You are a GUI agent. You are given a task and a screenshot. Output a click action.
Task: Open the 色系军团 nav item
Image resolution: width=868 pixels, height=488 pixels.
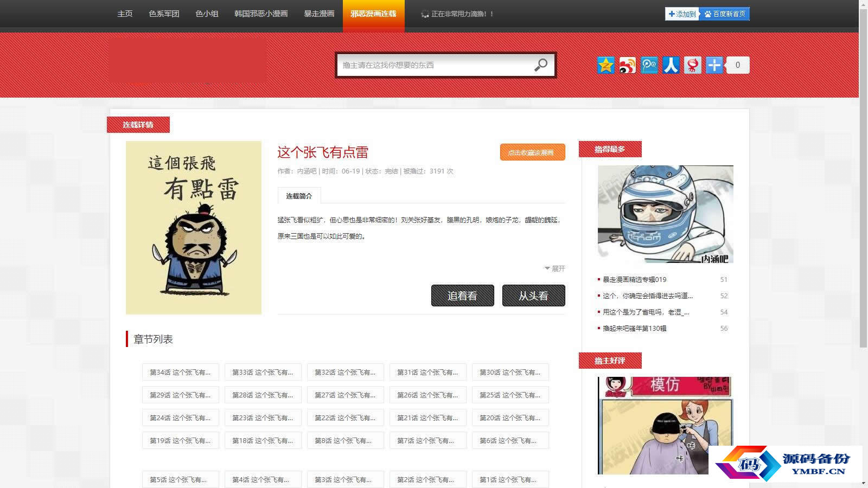(x=164, y=14)
